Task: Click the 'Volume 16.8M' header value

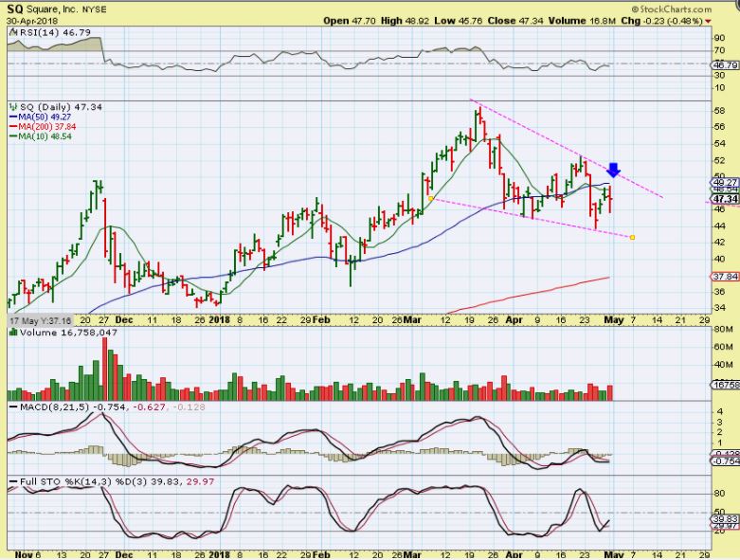Action: tap(582, 21)
